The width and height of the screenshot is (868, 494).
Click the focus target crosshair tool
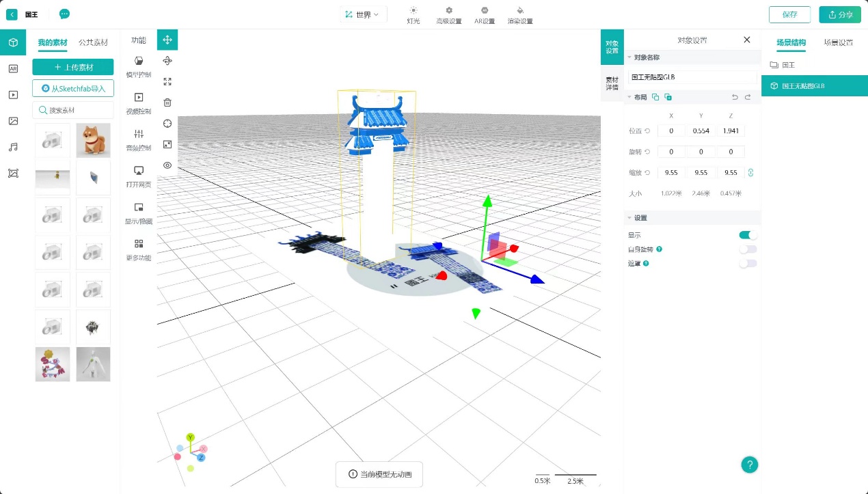[167, 123]
